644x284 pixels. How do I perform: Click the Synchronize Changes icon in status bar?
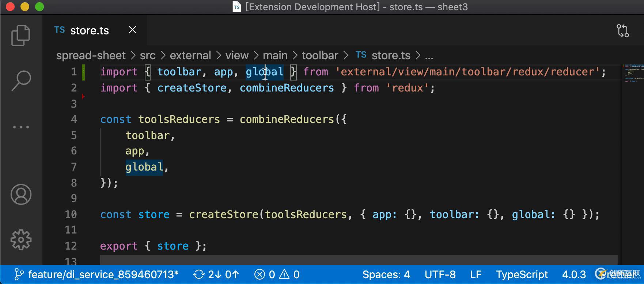coord(199,274)
